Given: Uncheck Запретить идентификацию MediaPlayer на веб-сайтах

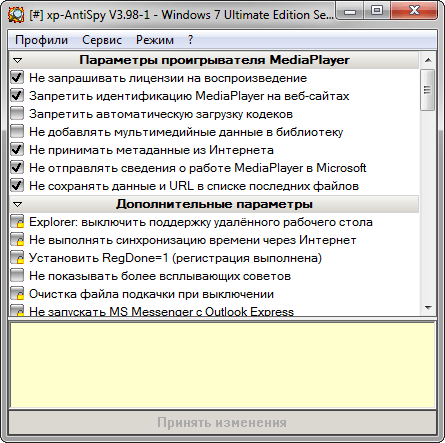Looking at the screenshot, I should pos(17,95).
